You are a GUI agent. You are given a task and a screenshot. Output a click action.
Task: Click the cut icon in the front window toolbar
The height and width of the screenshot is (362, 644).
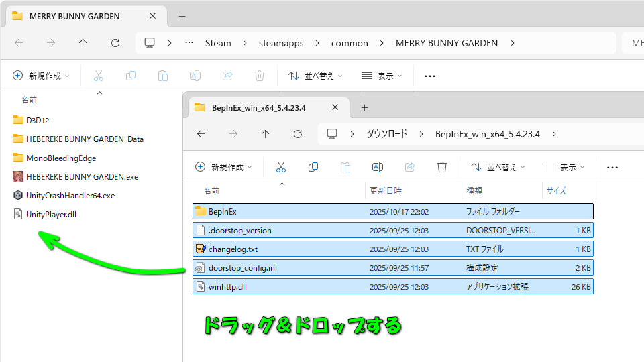pos(281,167)
